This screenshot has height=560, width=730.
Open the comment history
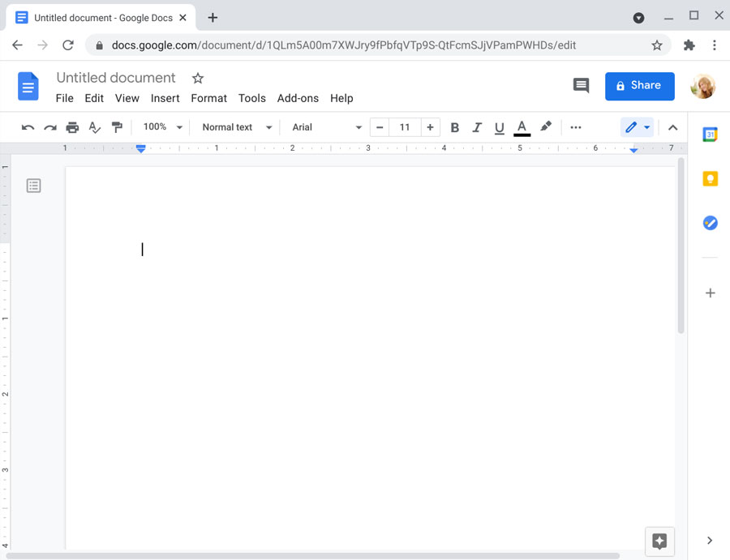pyautogui.click(x=581, y=85)
